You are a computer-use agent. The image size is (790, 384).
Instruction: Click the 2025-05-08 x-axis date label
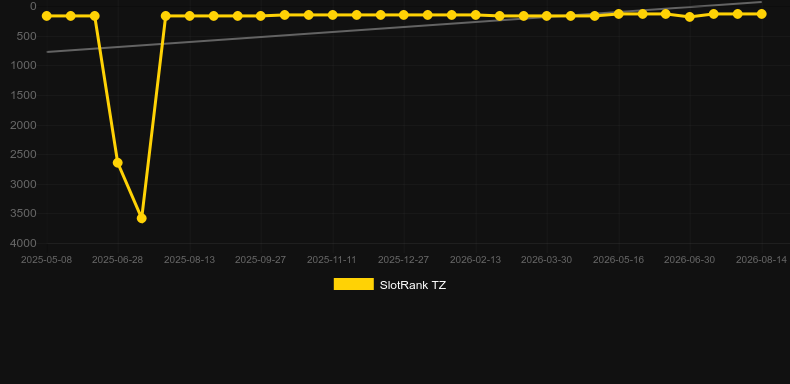pyautogui.click(x=46, y=260)
